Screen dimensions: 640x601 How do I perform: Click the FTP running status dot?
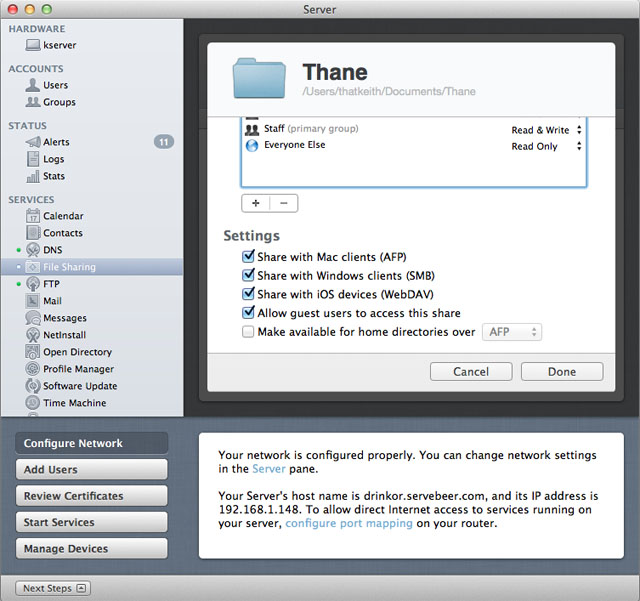pyautogui.click(x=18, y=284)
